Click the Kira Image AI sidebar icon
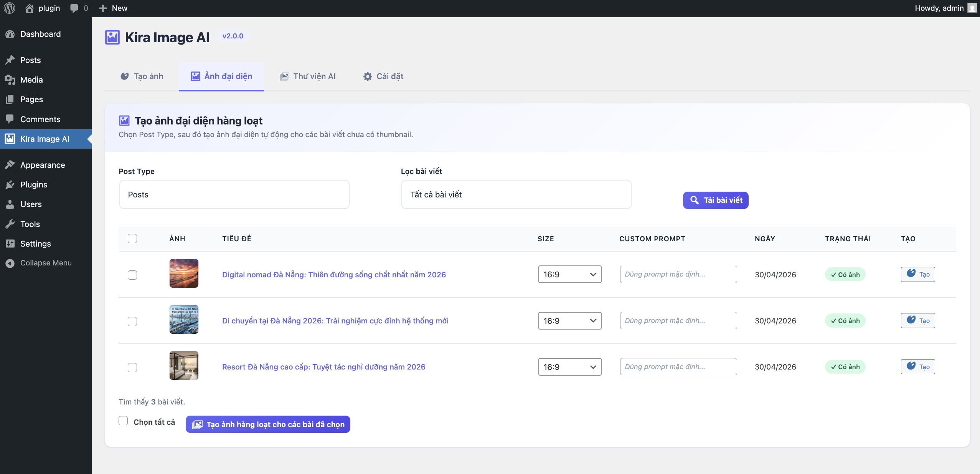The image size is (980, 474). click(x=10, y=139)
